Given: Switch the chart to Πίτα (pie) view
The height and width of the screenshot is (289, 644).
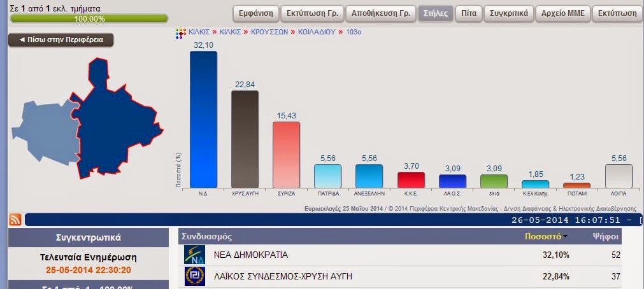Looking at the screenshot, I should click(x=468, y=13).
